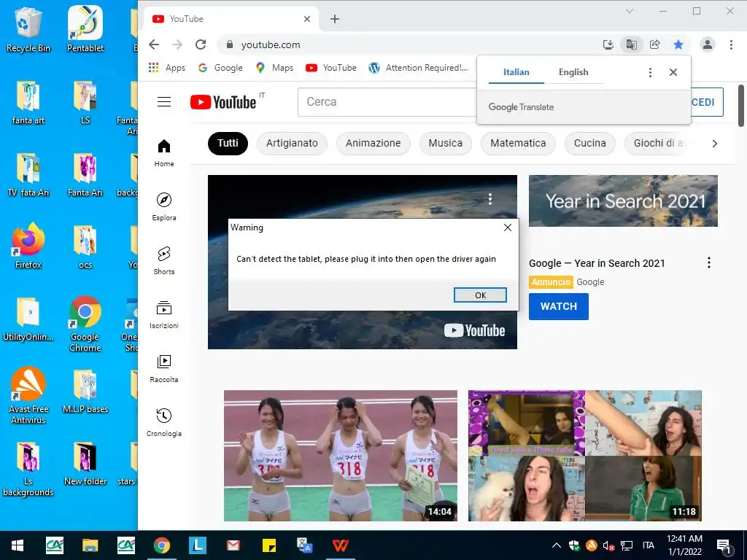Select the Firefox desktop shortcut
This screenshot has height=560, width=747.
(x=28, y=246)
